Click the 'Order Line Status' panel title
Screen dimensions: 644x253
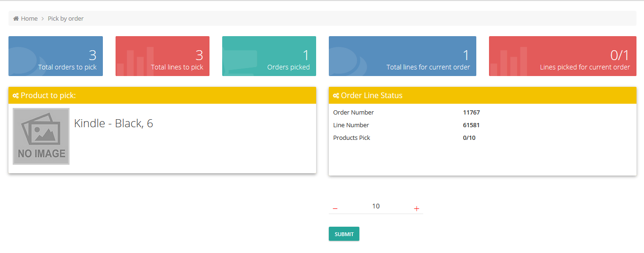click(372, 95)
